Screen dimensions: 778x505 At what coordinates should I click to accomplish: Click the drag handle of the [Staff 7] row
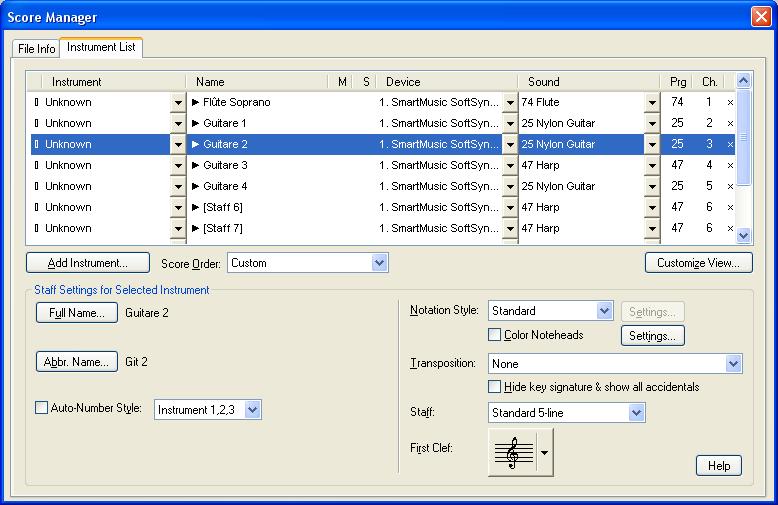coord(36,228)
